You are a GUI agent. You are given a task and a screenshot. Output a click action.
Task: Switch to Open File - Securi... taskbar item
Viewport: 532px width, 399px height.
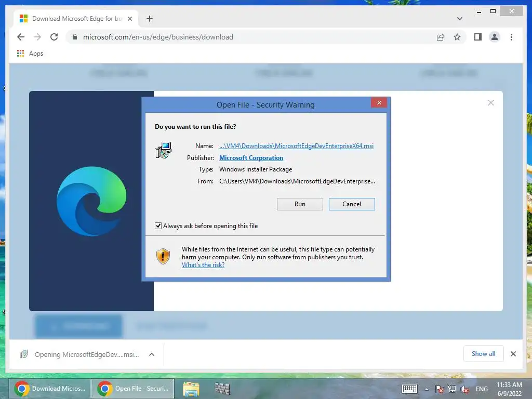pos(132,389)
